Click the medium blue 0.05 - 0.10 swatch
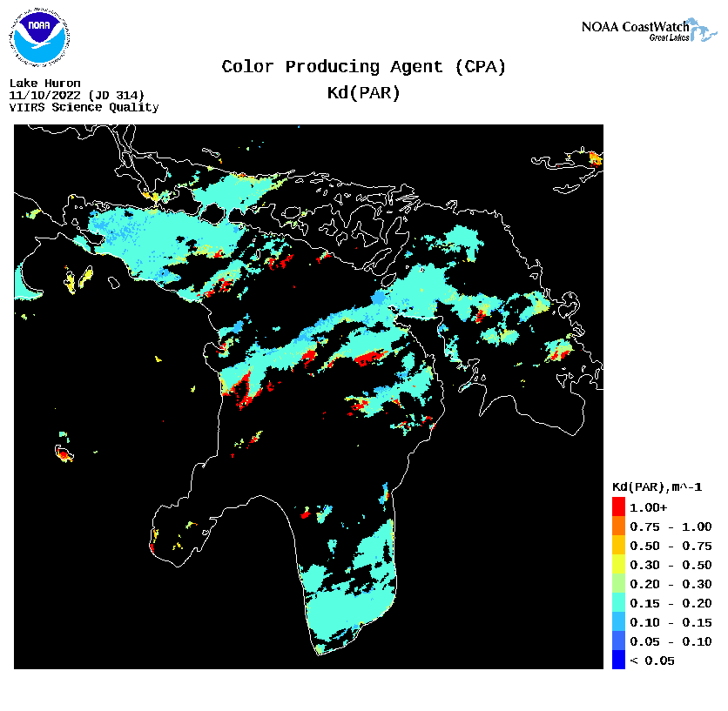This screenshot has height=711, width=728. [x=618, y=641]
